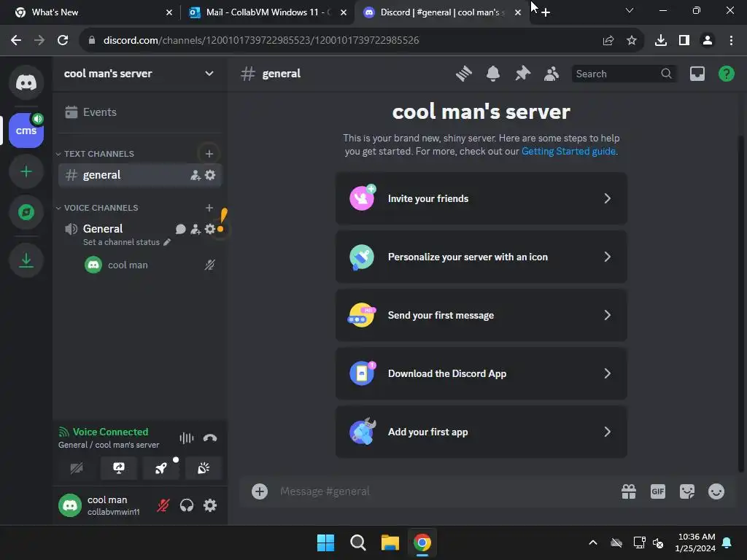Turn on camera in voice panel
Viewport: 747px width, 560px height.
[76, 468]
